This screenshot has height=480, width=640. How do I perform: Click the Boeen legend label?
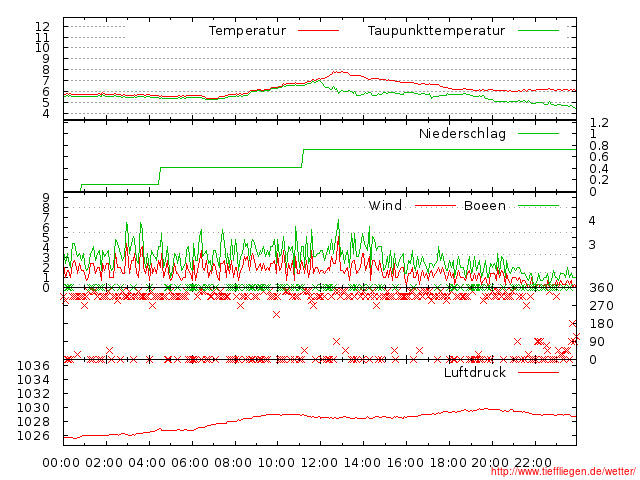485,205
